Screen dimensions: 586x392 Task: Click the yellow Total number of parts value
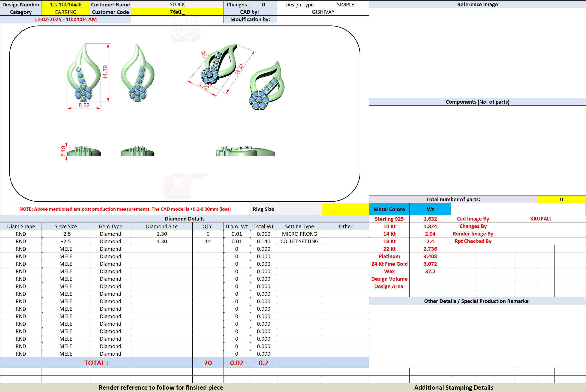tap(561, 199)
